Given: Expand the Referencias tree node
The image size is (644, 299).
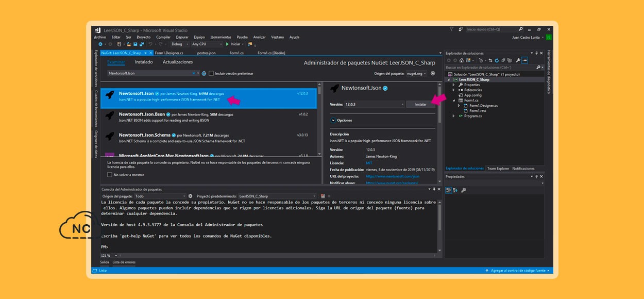Looking at the screenshot, I should pyautogui.click(x=454, y=90).
